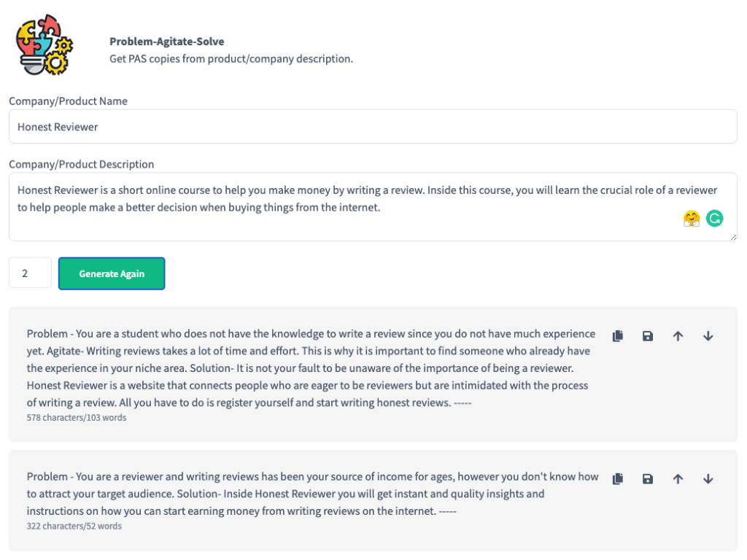Screen dimensions: 747x560
Task: Move second result up with arrow
Action: coord(678,479)
